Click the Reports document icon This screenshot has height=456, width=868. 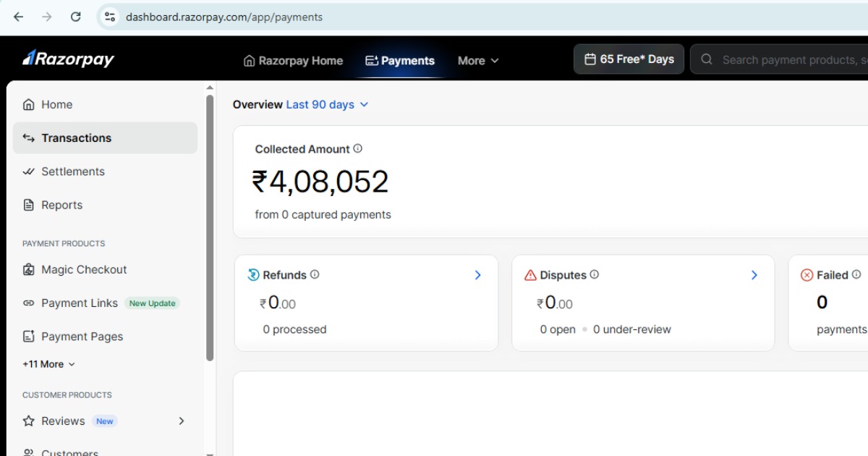tap(29, 205)
